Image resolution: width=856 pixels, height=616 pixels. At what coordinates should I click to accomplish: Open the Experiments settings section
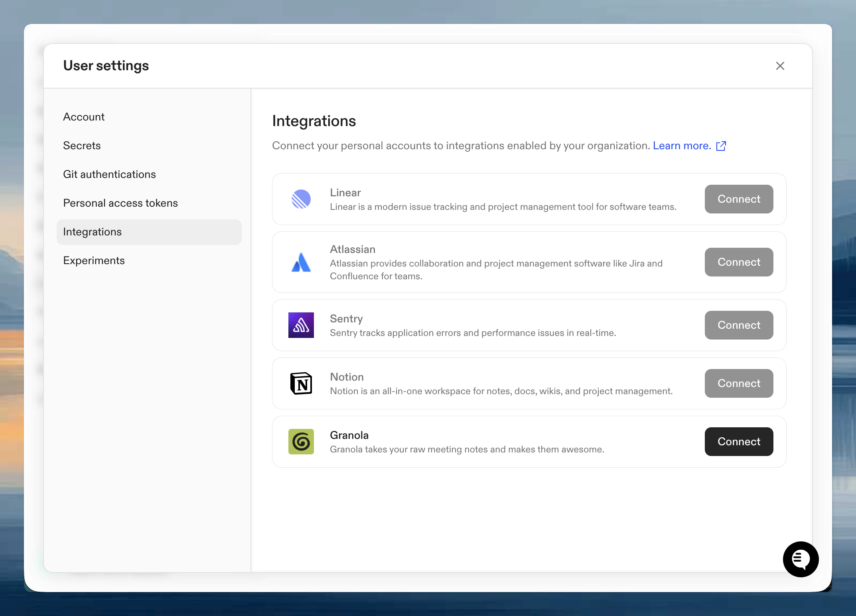tap(94, 261)
